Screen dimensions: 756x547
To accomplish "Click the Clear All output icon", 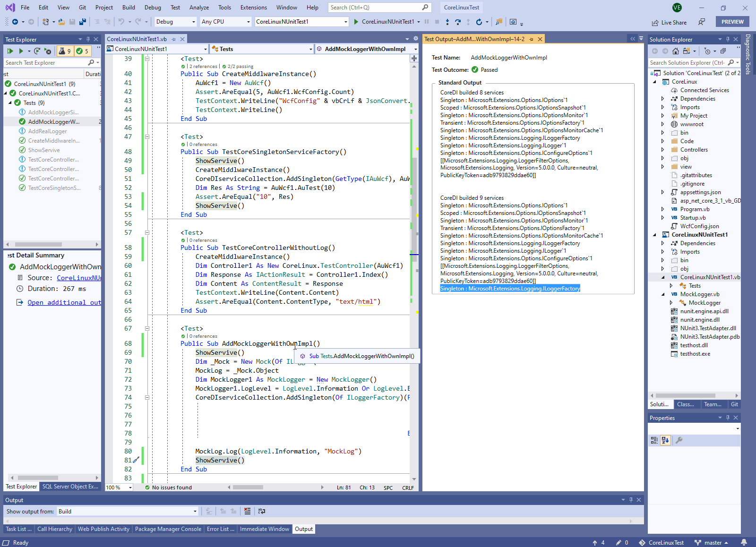I will (247, 511).
